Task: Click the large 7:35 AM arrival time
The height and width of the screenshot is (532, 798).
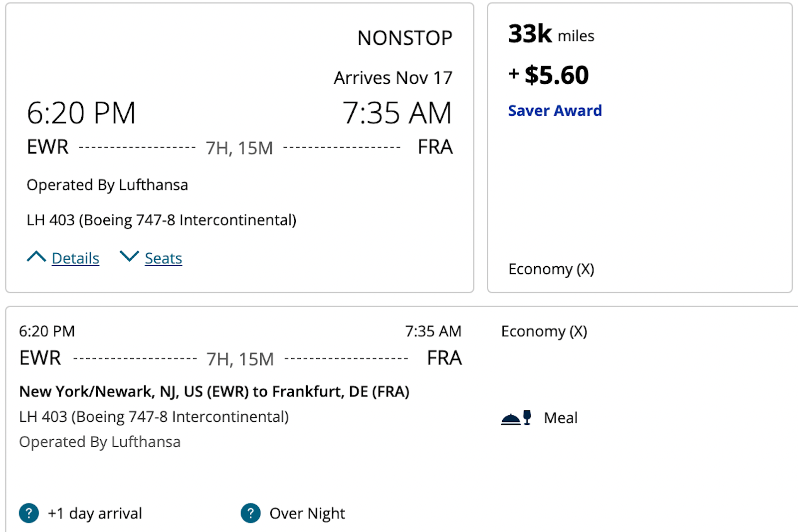Action: tap(397, 113)
